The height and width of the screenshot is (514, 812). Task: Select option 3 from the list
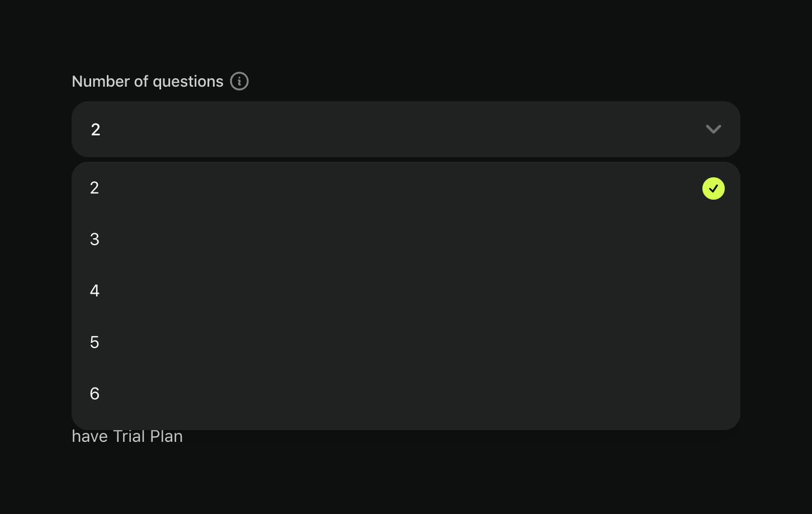pyautogui.click(x=95, y=239)
